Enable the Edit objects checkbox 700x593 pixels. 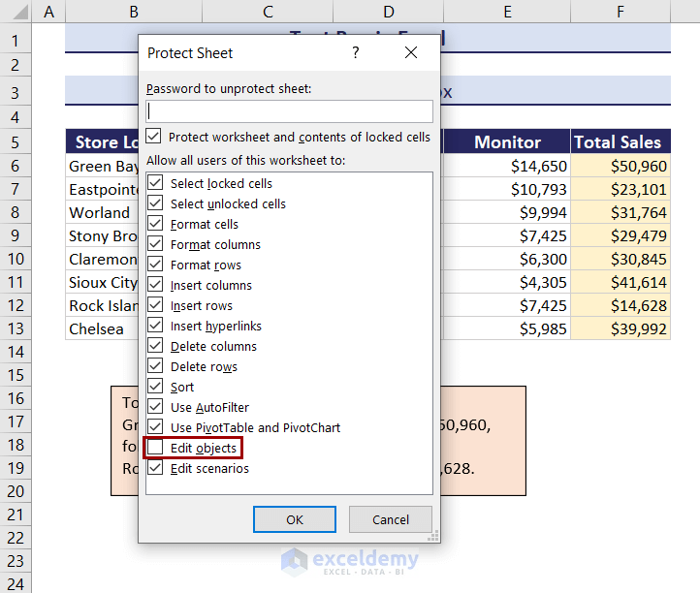tap(155, 448)
